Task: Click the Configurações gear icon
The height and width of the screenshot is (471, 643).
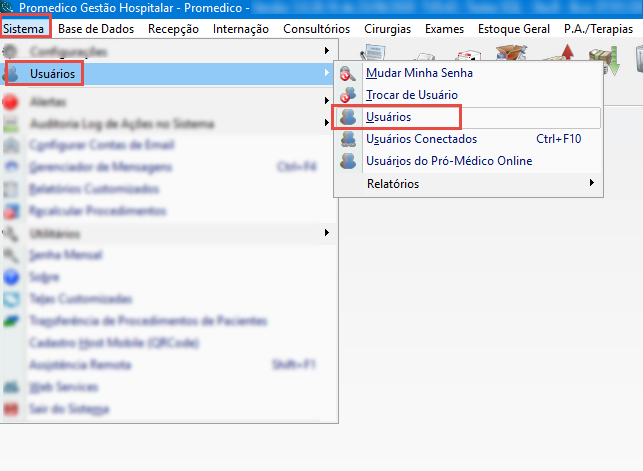Action: (x=12, y=50)
